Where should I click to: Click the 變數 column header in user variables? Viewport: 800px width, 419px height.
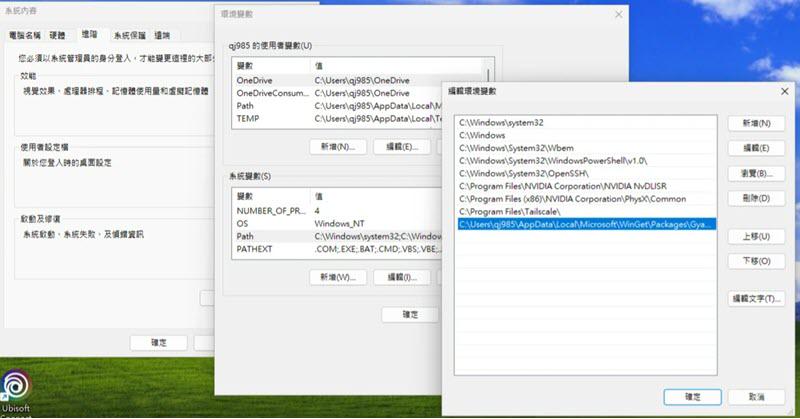pos(271,66)
